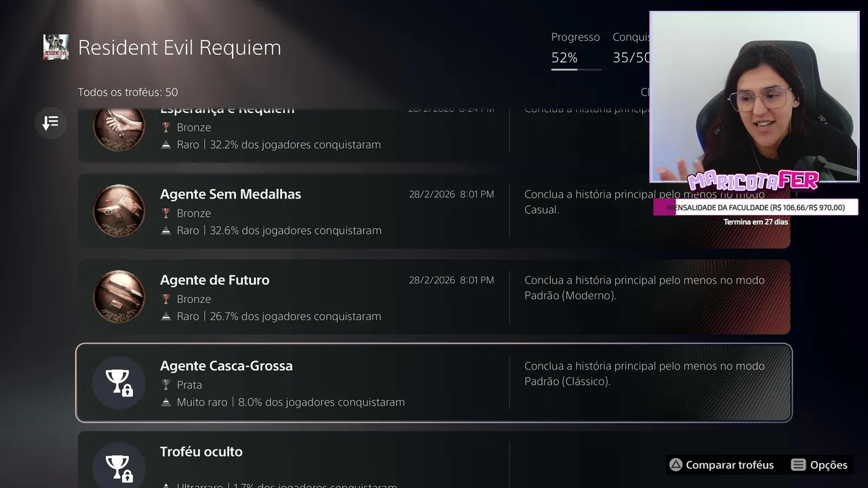Select the Agente Sem Medalhas trophy title
This screenshot has width=868, height=488.
coord(231,194)
